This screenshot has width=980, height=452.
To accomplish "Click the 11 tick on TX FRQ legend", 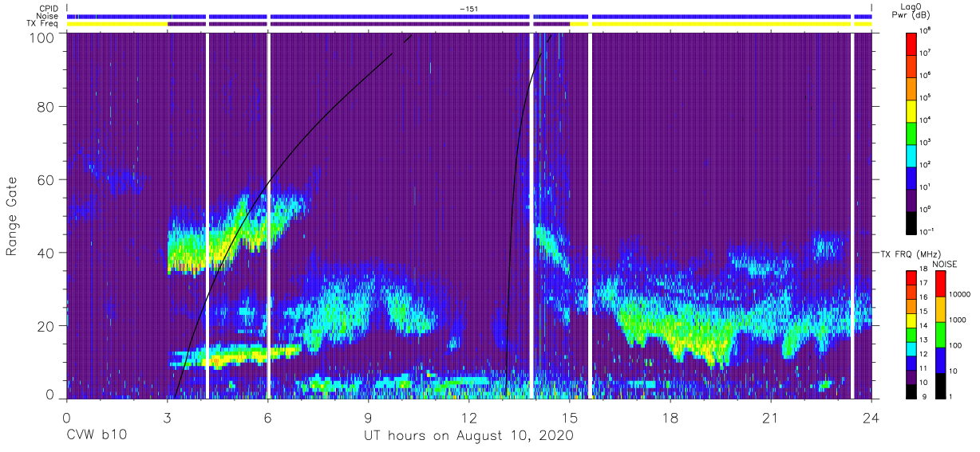I will [x=924, y=370].
